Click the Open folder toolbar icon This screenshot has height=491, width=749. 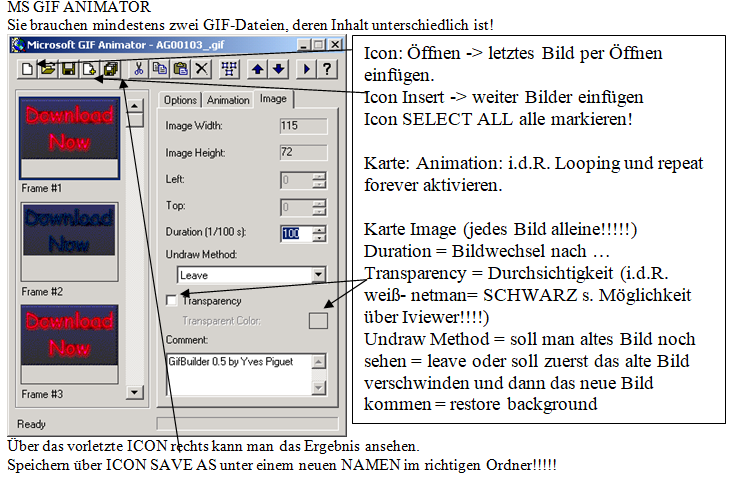tap(47, 68)
